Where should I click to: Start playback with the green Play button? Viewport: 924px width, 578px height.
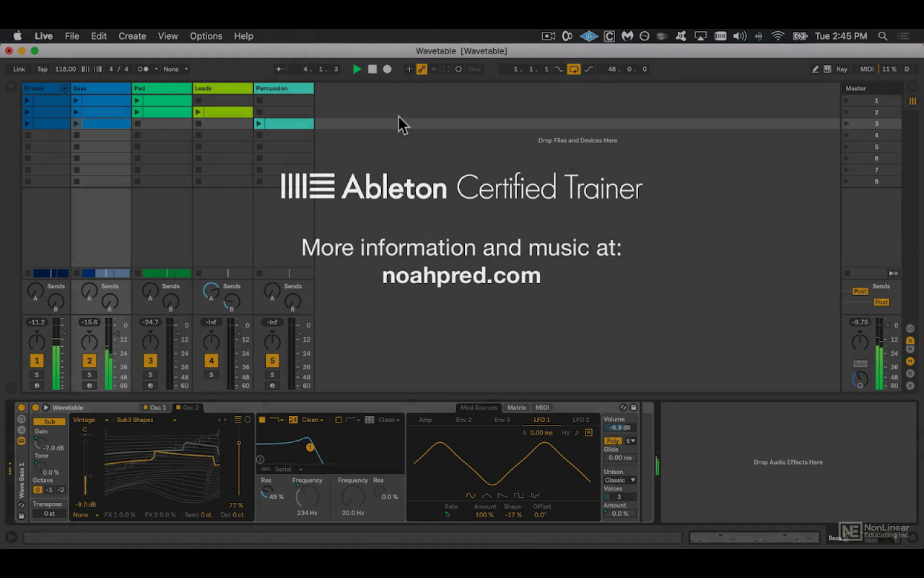click(x=357, y=69)
